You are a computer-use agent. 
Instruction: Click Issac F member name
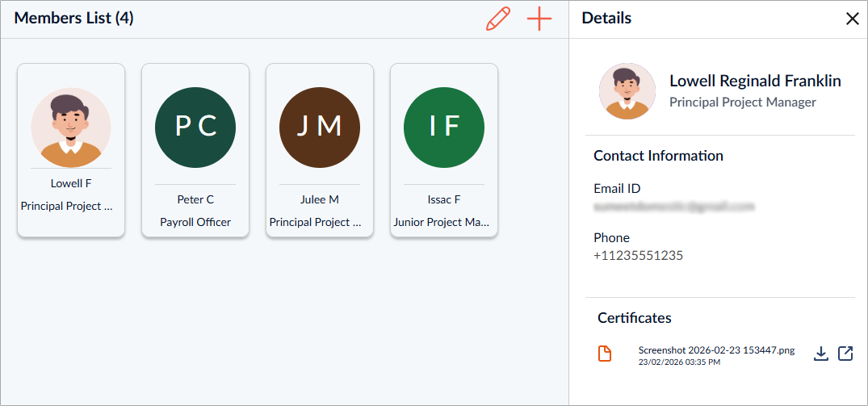pos(444,199)
